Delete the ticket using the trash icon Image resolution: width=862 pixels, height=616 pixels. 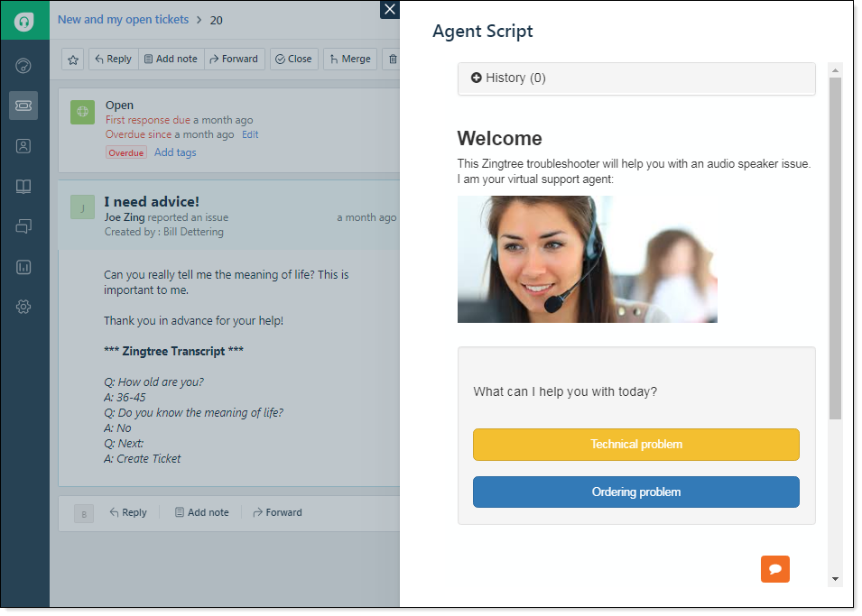pos(393,59)
